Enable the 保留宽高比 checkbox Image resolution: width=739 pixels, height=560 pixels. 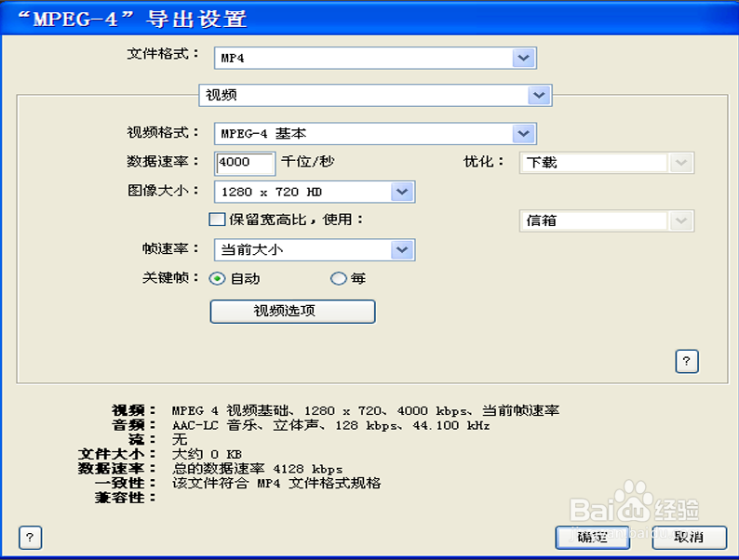[217, 220]
